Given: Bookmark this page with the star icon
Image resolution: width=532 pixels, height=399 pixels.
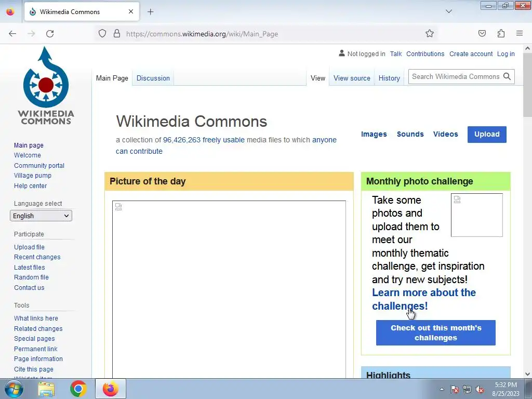Looking at the screenshot, I should pos(430,33).
